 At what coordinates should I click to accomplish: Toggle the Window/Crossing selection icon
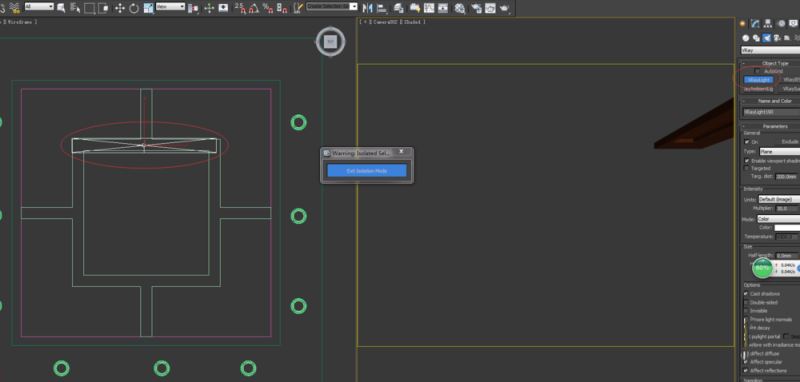point(103,8)
